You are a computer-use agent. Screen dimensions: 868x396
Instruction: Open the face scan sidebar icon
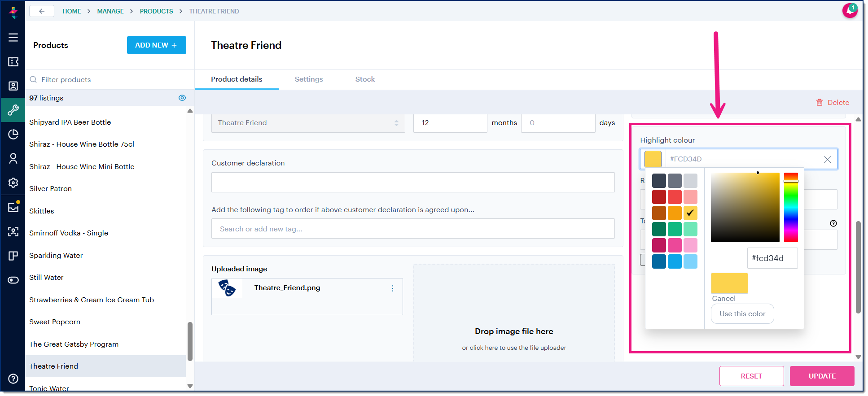pyautogui.click(x=13, y=231)
